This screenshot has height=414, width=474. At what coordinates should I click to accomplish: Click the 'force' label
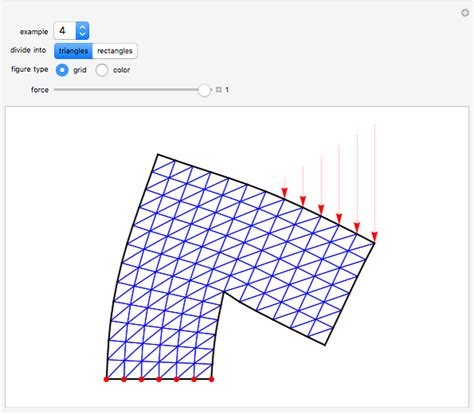pos(40,90)
